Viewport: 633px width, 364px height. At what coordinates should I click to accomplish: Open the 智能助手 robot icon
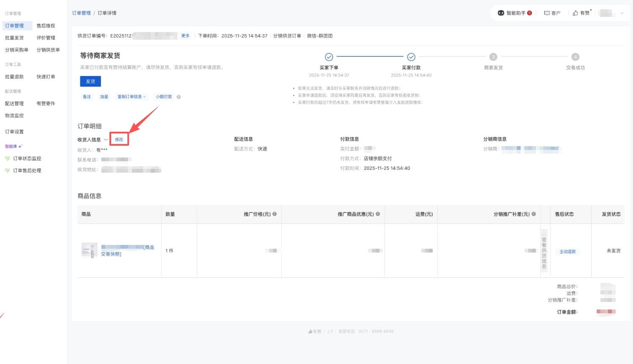click(501, 13)
